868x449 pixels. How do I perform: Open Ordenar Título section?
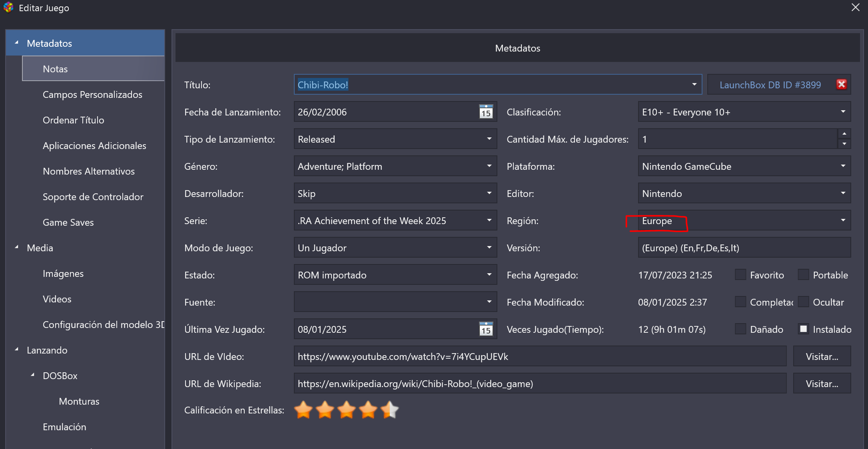[x=73, y=120]
